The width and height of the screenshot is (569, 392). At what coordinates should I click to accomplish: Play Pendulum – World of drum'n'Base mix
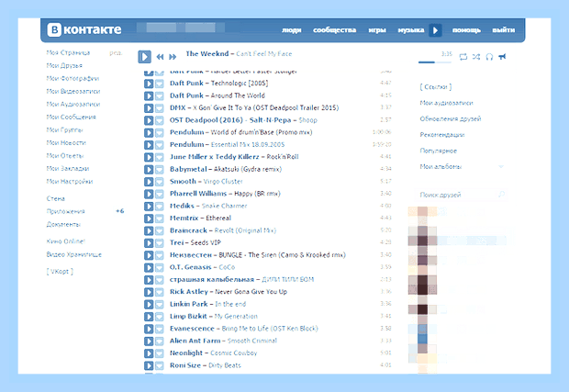[x=149, y=132]
